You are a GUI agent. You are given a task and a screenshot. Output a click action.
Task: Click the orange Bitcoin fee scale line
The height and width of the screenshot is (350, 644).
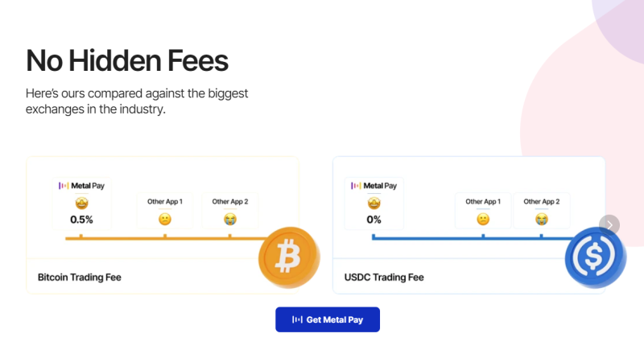pyautogui.click(x=164, y=238)
